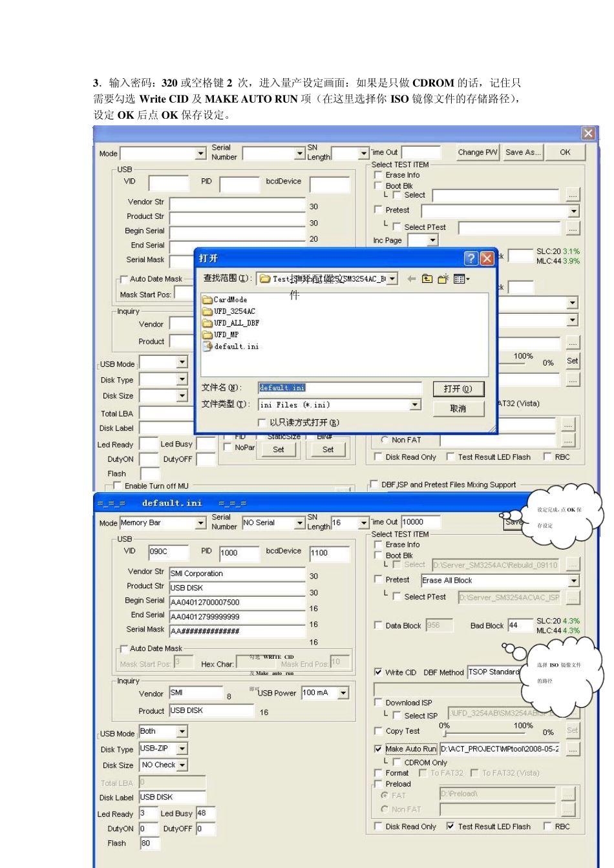Close the blank settings window with X
The width and height of the screenshot is (614, 868).
point(588,133)
